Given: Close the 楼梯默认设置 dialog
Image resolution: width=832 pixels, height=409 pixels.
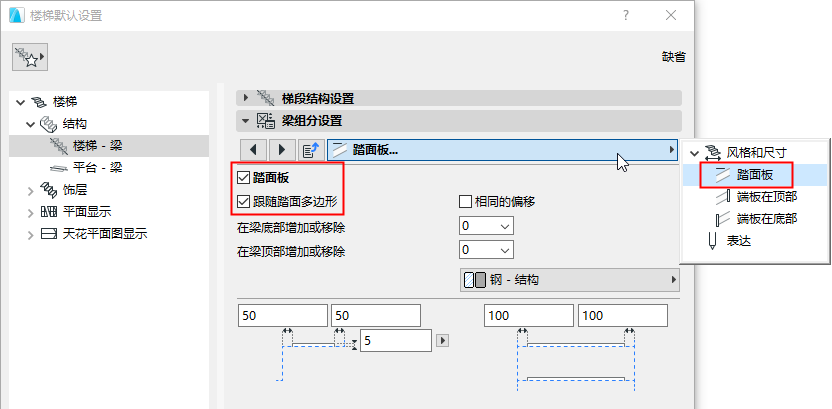Looking at the screenshot, I should pos(671,15).
